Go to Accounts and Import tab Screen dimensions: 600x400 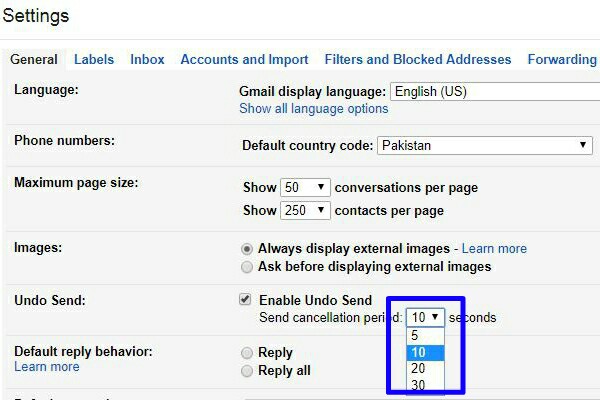click(x=244, y=59)
